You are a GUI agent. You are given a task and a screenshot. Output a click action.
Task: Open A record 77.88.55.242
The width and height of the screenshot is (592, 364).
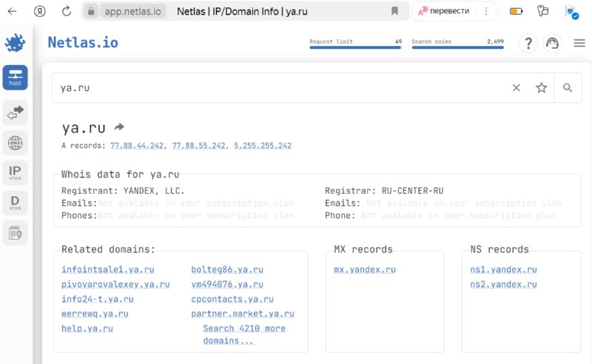(x=198, y=146)
